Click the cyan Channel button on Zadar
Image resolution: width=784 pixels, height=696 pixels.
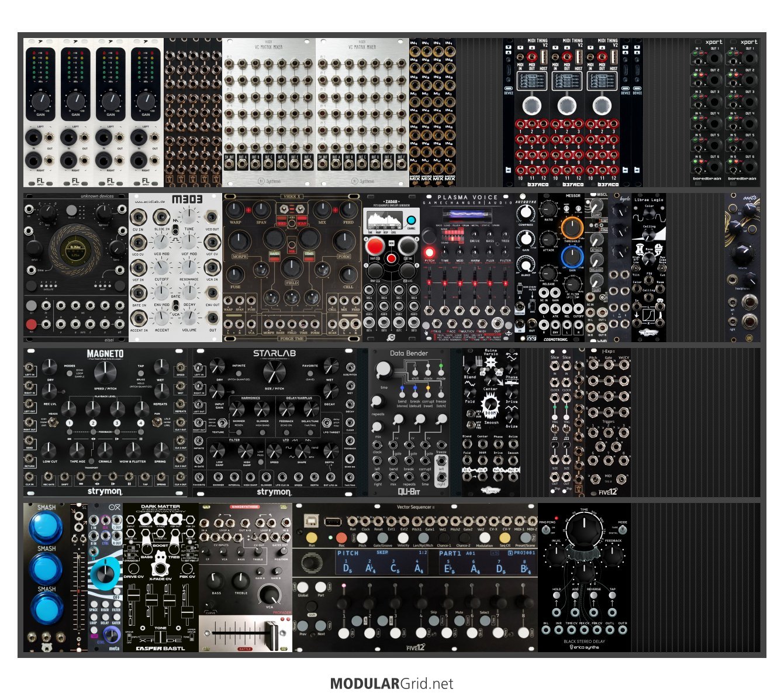point(410,221)
